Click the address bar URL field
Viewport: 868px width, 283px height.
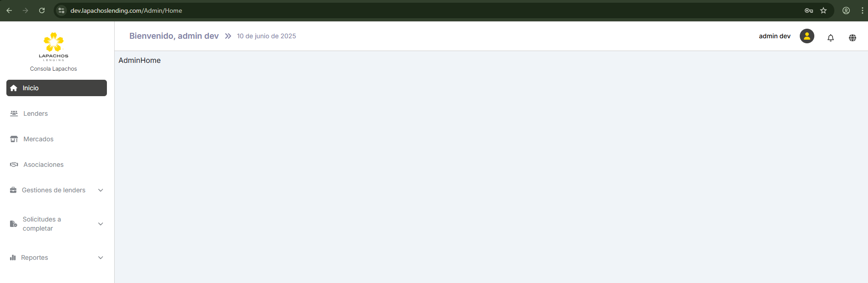pyautogui.click(x=432, y=10)
